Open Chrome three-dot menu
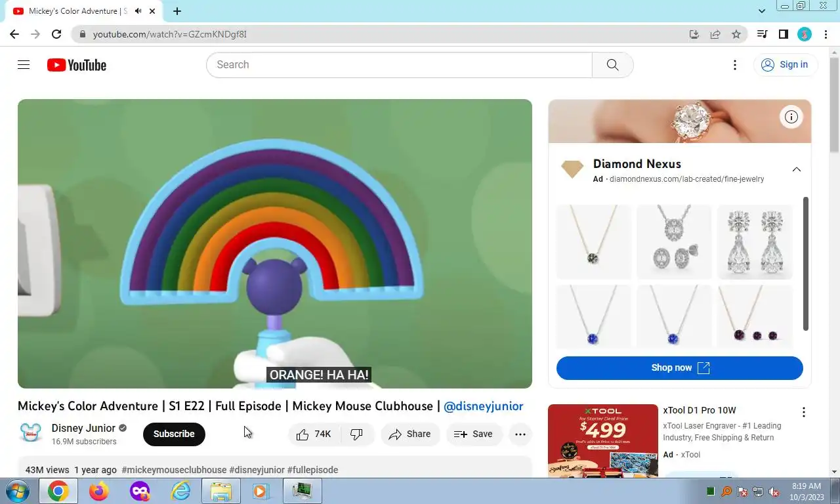This screenshot has height=504, width=840. pyautogui.click(x=826, y=34)
